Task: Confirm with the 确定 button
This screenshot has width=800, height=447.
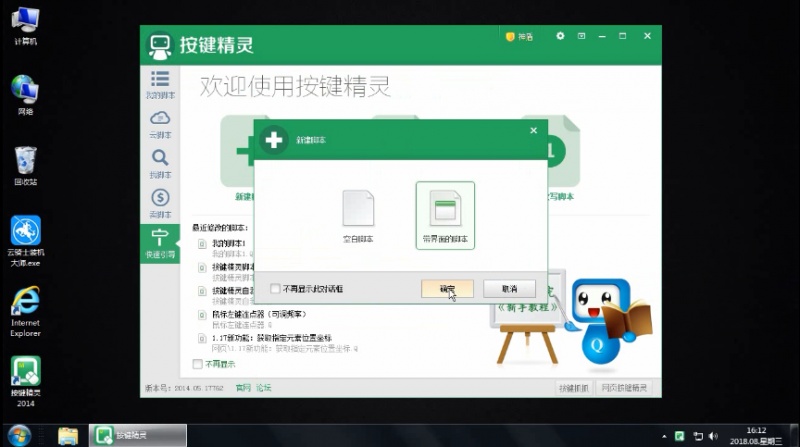Action: [447, 289]
